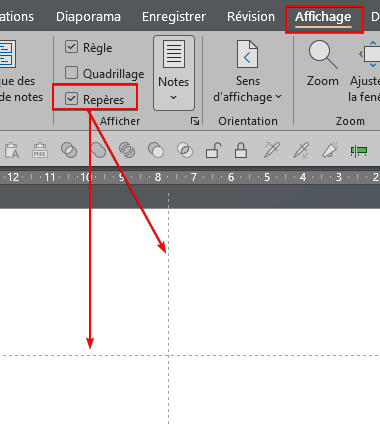The width and height of the screenshot is (380, 426).
Task: Click the fragment shapes icon
Action: pyautogui.click(x=127, y=150)
